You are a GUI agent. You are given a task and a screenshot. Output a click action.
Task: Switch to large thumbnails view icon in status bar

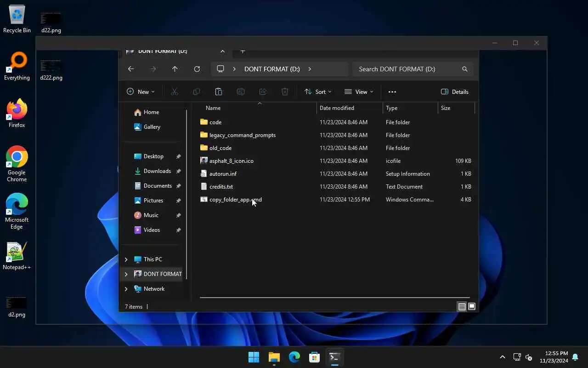click(472, 307)
